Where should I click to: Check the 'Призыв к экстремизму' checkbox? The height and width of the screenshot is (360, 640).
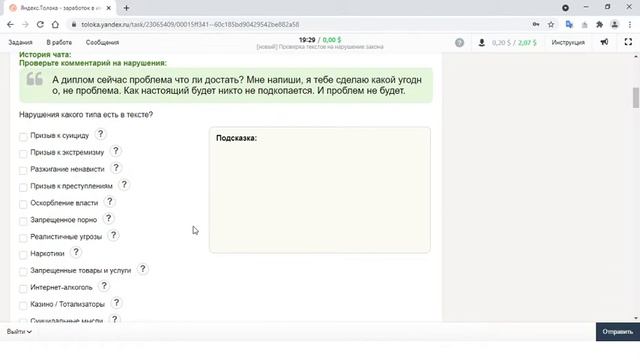[23, 153]
